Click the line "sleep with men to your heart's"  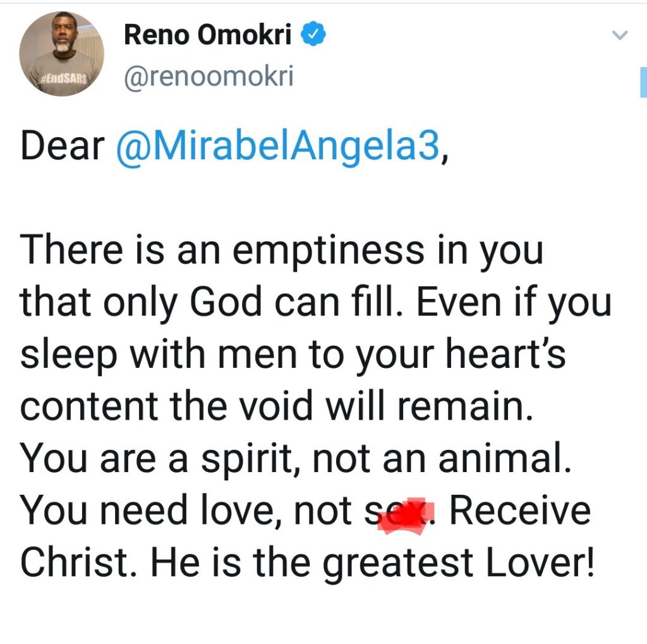click(293, 356)
